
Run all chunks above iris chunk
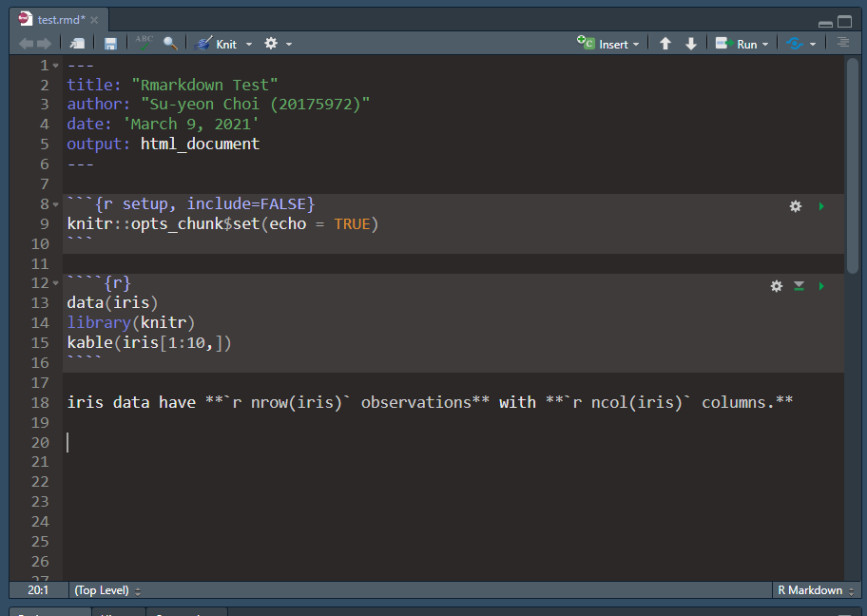coord(799,286)
